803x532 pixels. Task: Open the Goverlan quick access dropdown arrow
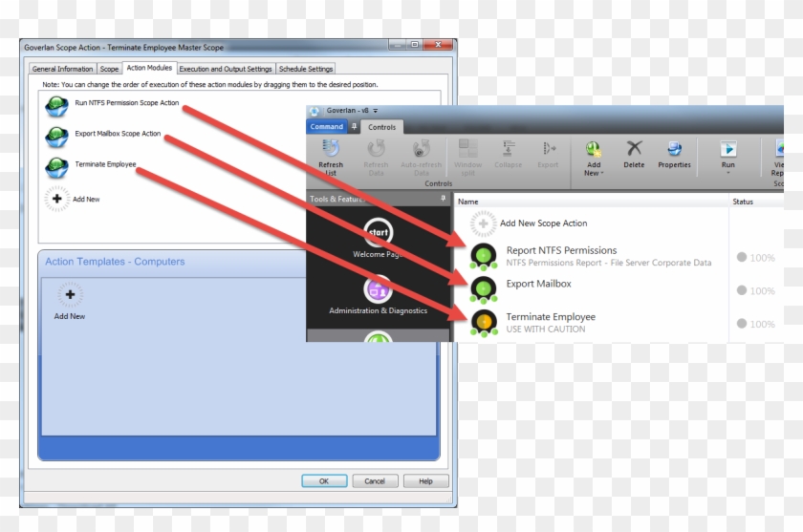pyautogui.click(x=376, y=111)
